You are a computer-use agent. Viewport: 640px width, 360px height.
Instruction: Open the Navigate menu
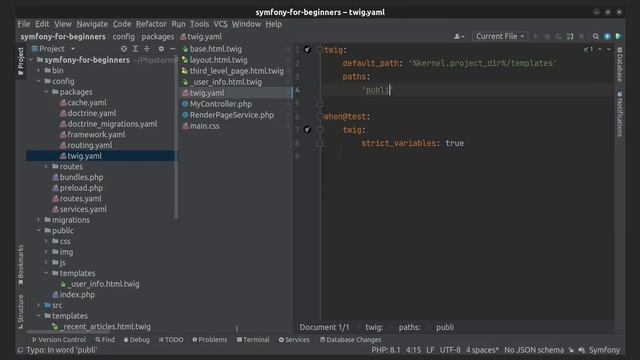(x=92, y=24)
